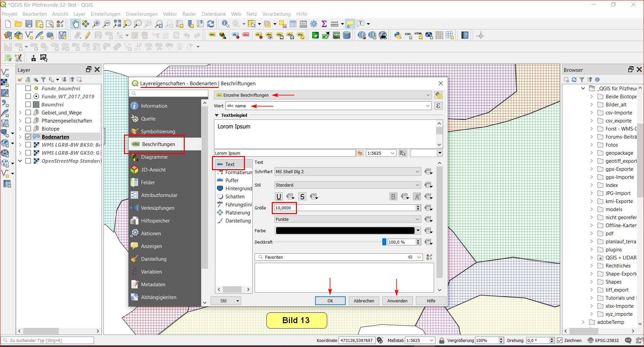Click the Save Project disk icon

click(29, 24)
